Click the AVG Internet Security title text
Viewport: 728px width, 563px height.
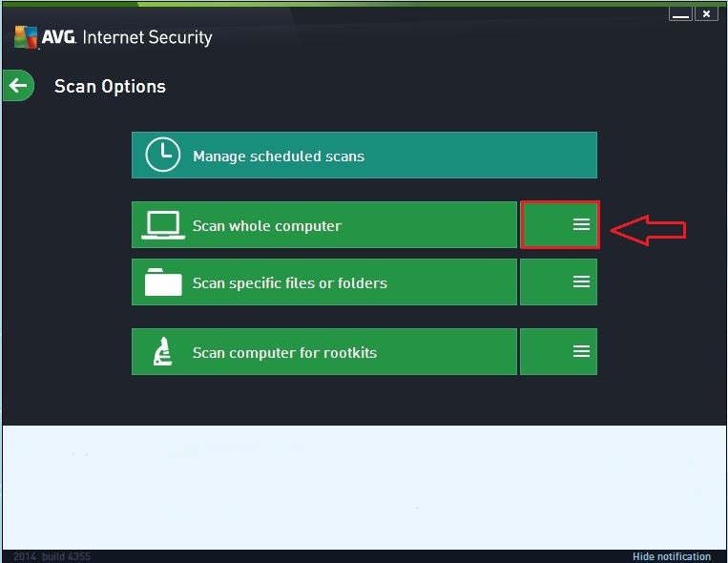coord(127,37)
